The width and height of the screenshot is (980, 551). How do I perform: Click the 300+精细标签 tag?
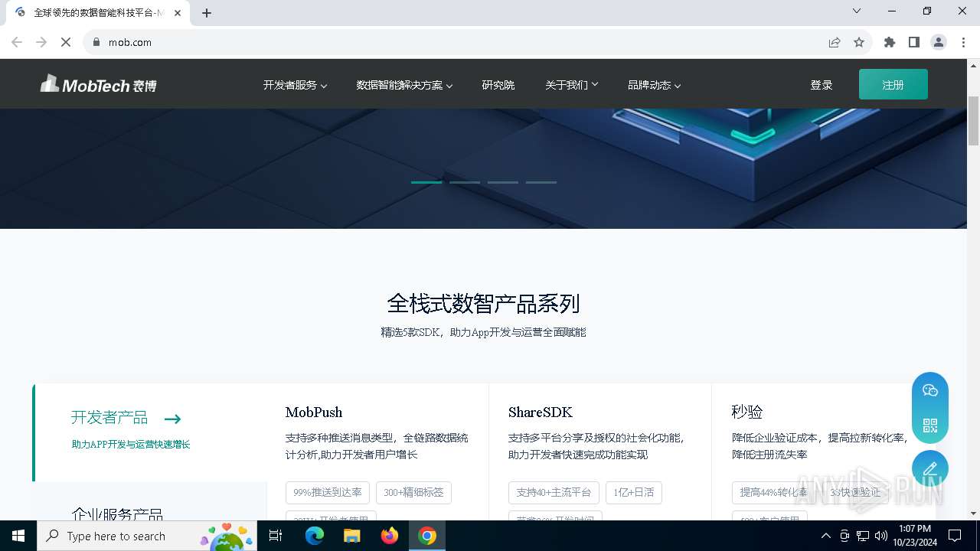414,492
